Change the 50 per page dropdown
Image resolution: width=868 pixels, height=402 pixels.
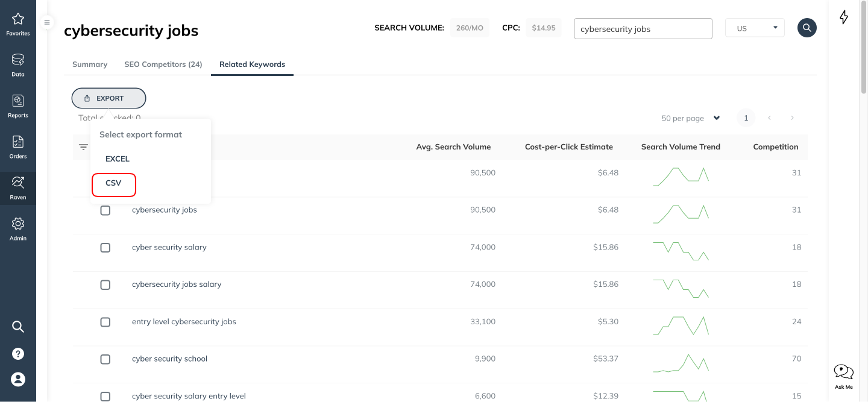click(x=691, y=118)
